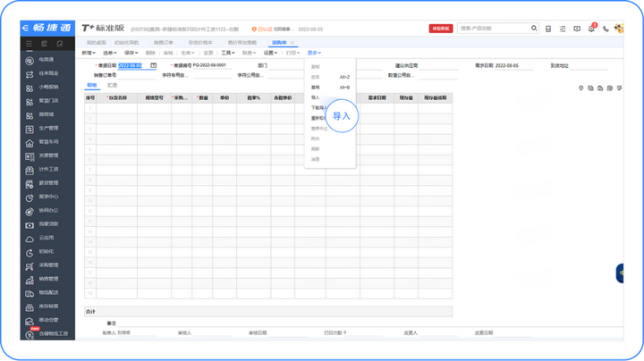This screenshot has width=644, height=361.
Task: Collapse the 更多 dropdown menu
Action: click(x=314, y=53)
